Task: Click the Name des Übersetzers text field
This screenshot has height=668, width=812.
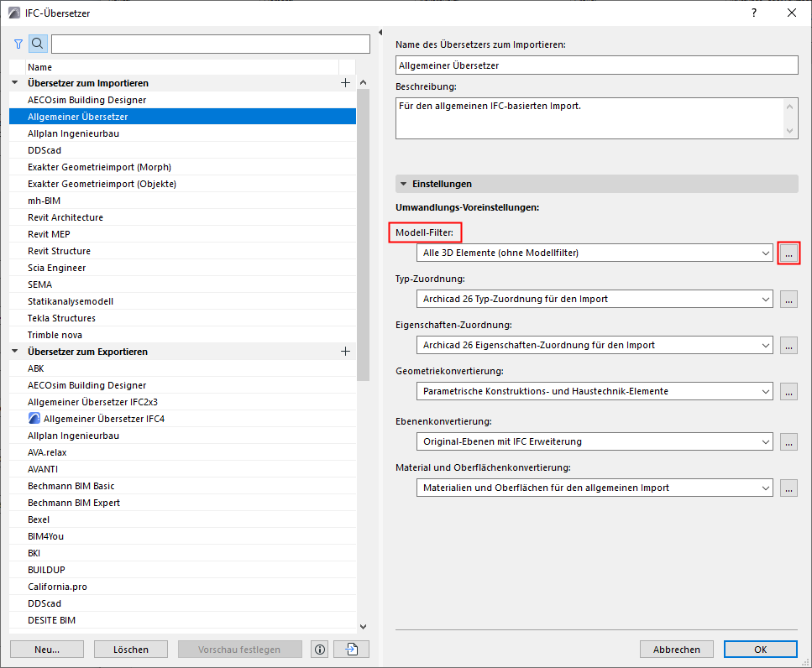Action: 596,65
